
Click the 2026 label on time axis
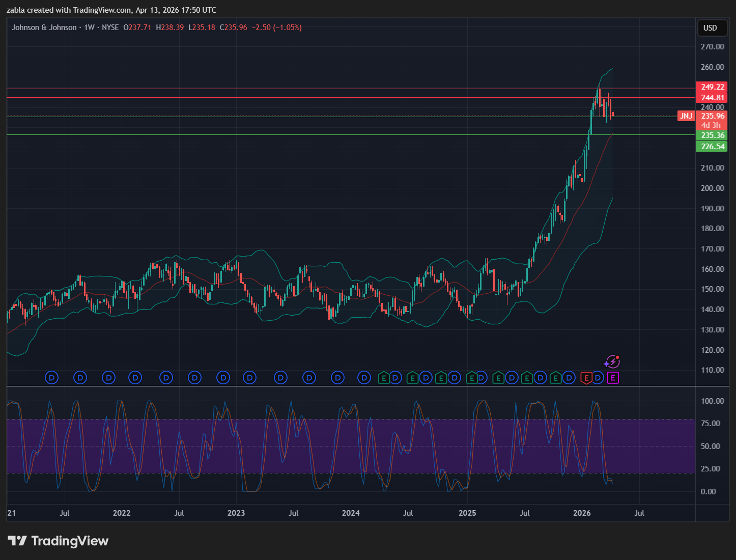coord(582,513)
